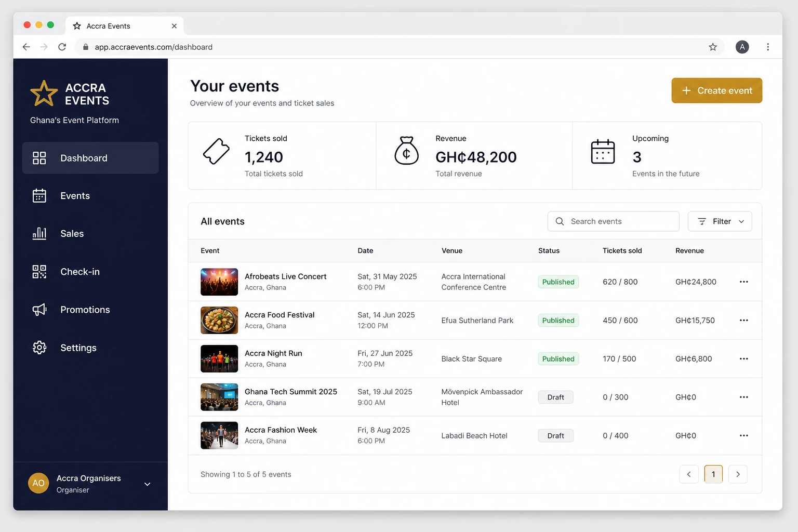This screenshot has height=532, width=798.
Task: Open more options for Accra Food Festival
Action: (744, 320)
